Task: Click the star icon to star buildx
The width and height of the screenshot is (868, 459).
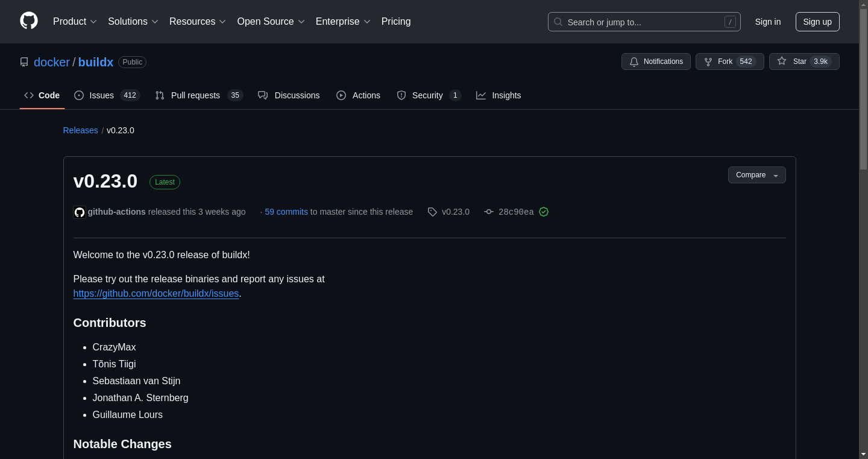Action: [782, 62]
